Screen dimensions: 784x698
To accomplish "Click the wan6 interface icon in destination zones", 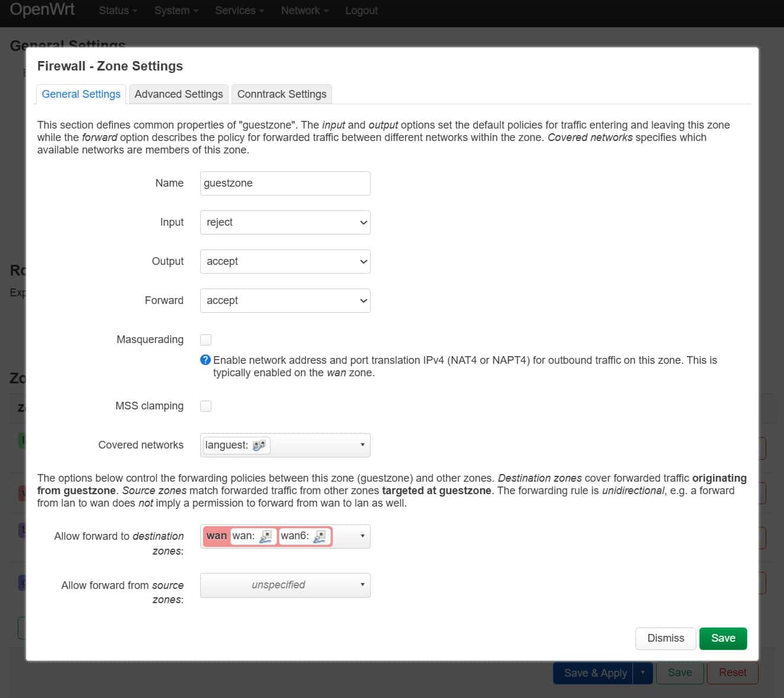I will point(320,536).
